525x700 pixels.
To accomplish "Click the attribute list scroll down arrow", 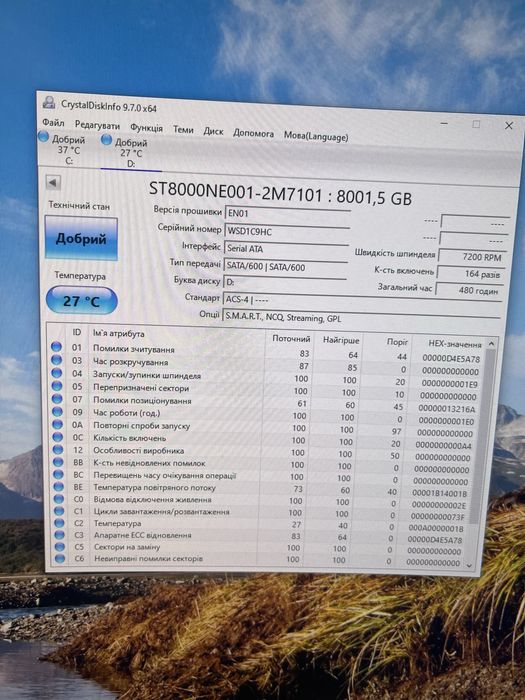I will pos(469,565).
